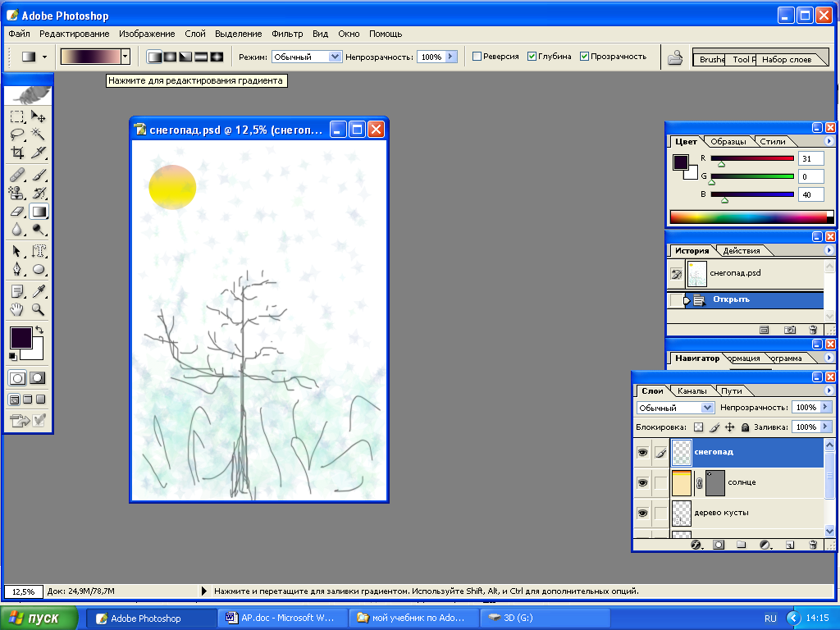Screen dimensions: 840x630
Task: Open the Layers Непрозрачность arrow
Action: tap(825, 407)
